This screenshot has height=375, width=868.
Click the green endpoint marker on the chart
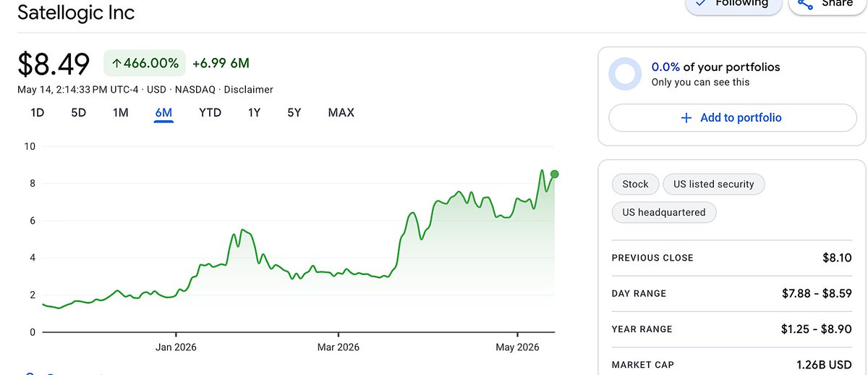tap(555, 174)
